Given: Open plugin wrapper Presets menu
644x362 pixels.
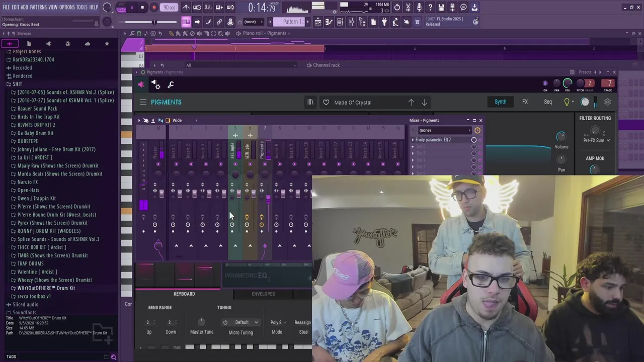Looking at the screenshot, I should click(585, 72).
